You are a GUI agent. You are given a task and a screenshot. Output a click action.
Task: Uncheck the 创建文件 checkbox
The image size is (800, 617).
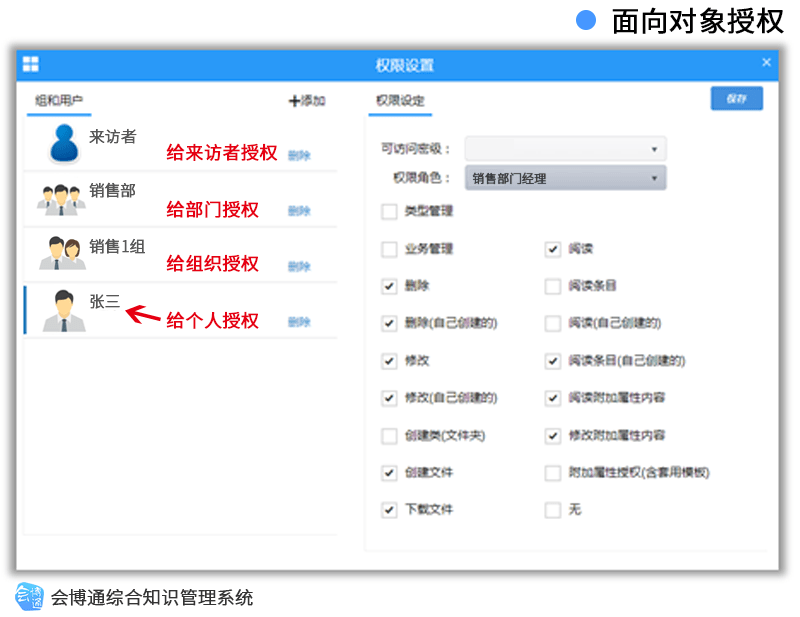(389, 473)
